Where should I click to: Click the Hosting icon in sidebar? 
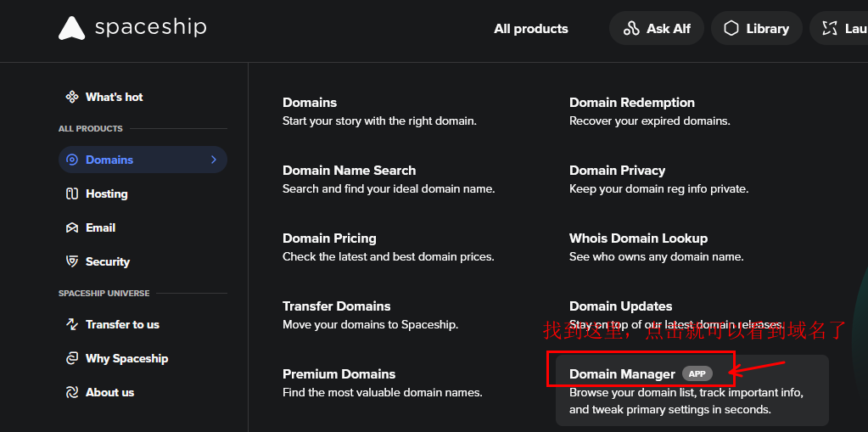(72, 194)
